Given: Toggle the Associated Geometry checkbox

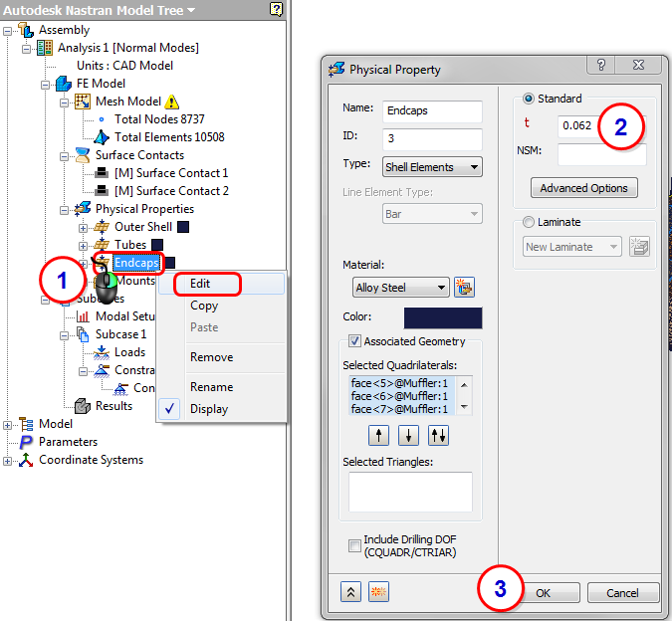Looking at the screenshot, I should click(x=354, y=341).
